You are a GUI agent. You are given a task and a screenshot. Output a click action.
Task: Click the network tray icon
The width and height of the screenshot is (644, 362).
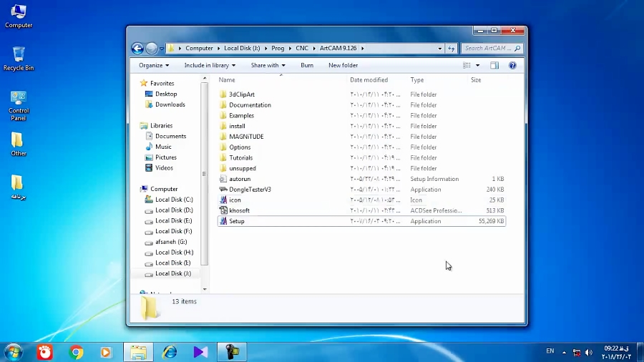(577, 353)
